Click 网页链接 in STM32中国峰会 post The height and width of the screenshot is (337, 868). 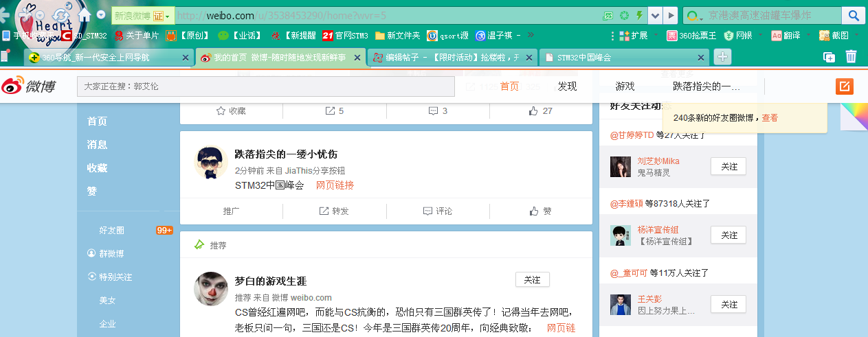[x=335, y=185]
